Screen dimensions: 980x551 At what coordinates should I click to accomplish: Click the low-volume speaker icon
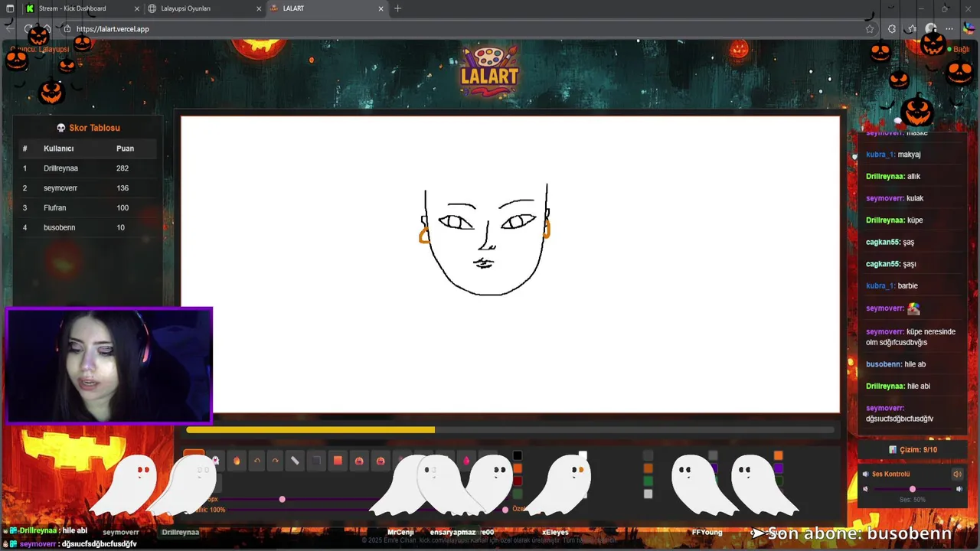(x=866, y=489)
